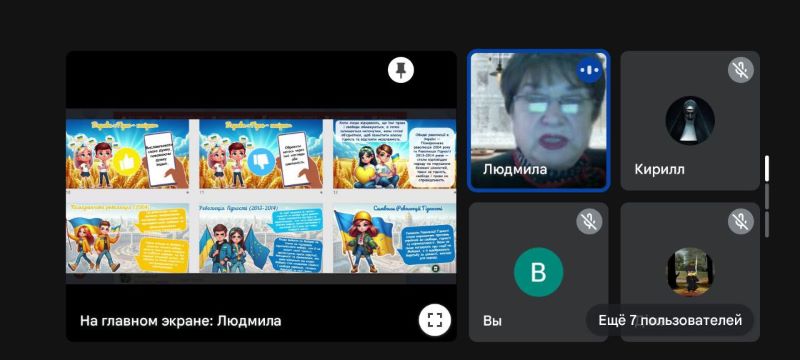Click the pin icon on the shared screen
Image resolution: width=800 pixels, height=360 pixels.
pos(401,70)
